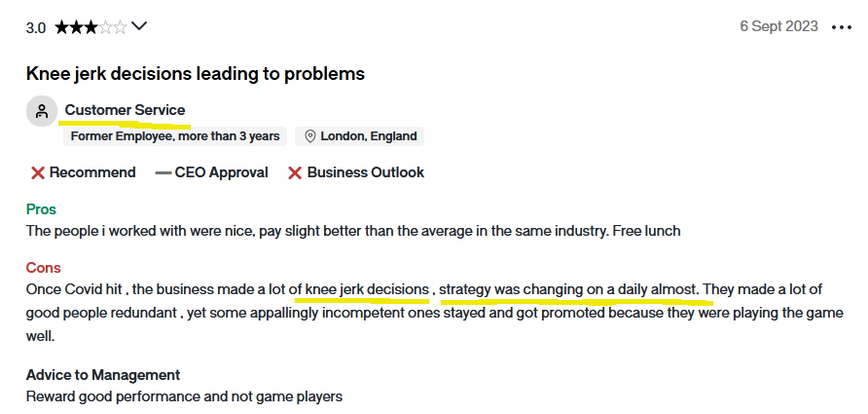Click the dash icon beside CEO Approval
Viewport: 868px width, 414px height.
(163, 172)
